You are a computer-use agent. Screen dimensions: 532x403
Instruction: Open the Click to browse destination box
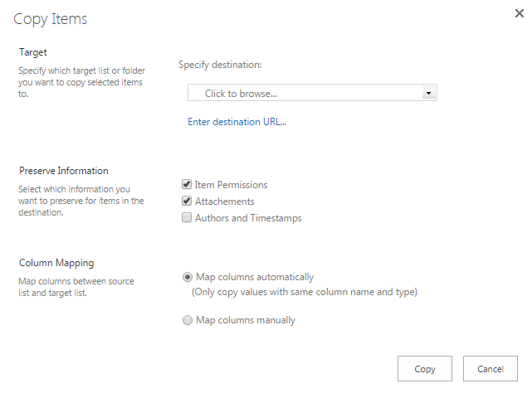[312, 93]
